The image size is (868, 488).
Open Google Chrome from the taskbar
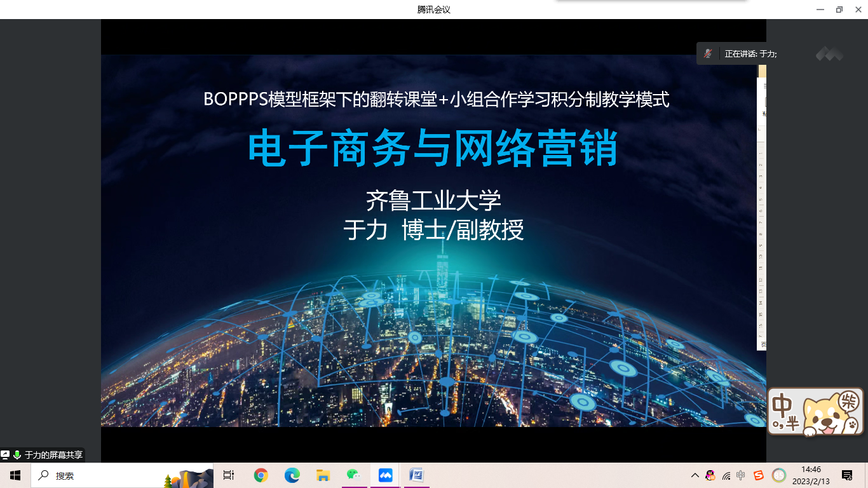pos(261,475)
